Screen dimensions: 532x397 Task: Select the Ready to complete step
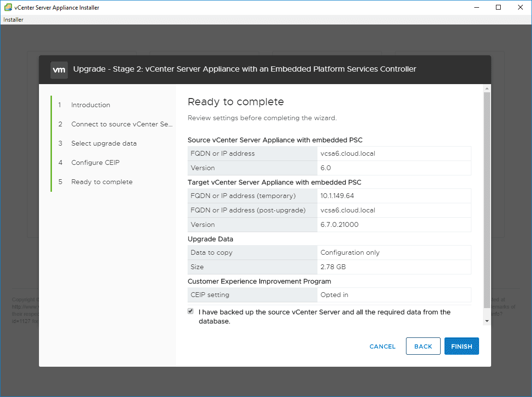[x=101, y=182]
